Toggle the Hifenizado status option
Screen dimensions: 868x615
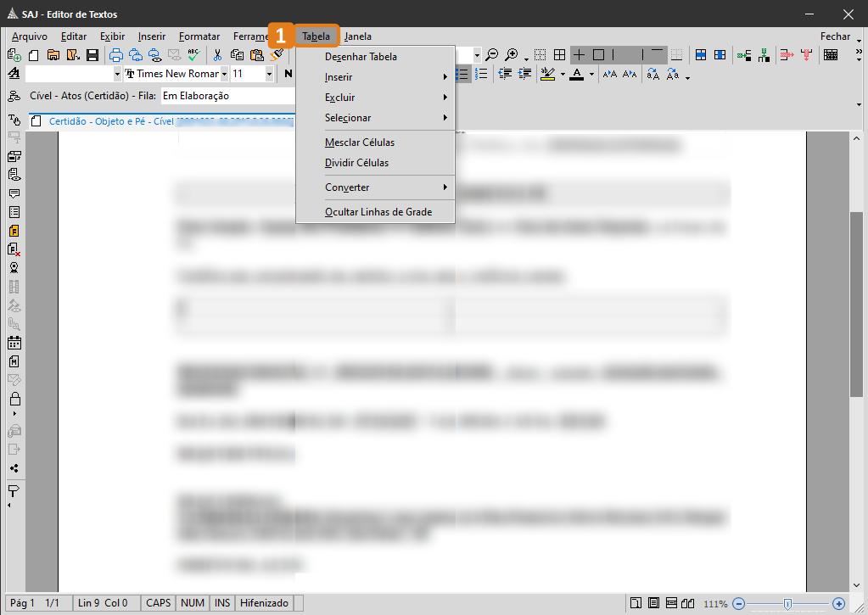264,603
